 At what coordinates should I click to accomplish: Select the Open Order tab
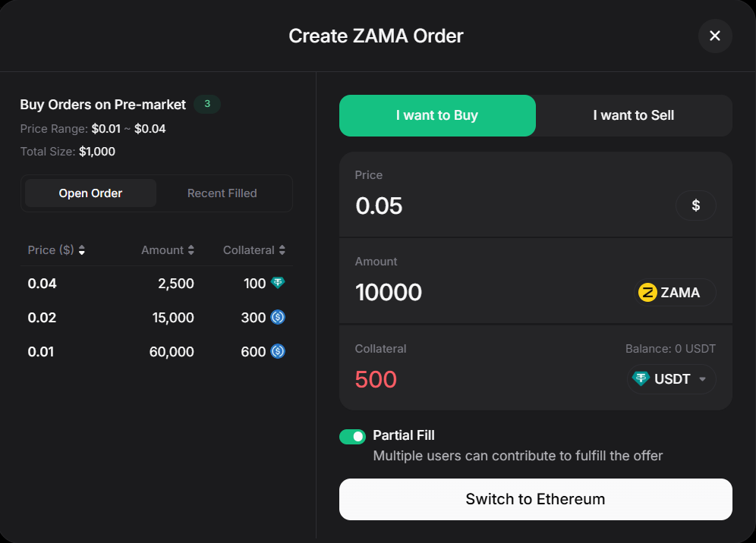tap(90, 193)
